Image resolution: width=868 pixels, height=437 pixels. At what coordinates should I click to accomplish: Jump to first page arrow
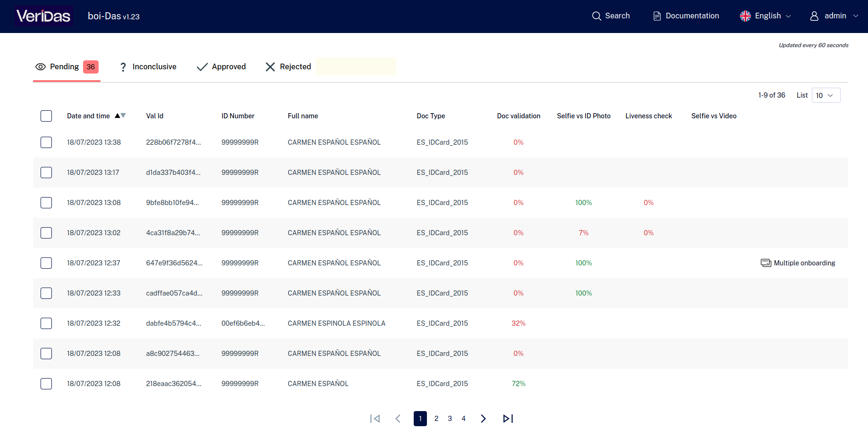pyautogui.click(x=375, y=419)
